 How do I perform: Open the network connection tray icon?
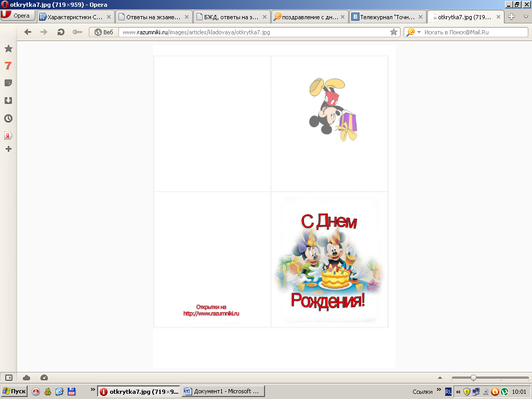[x=476, y=392]
